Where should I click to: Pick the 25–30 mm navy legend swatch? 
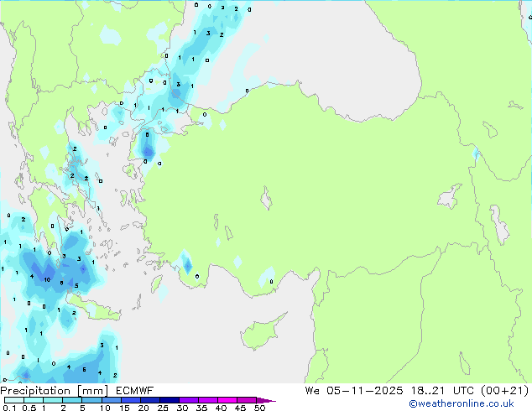(170, 400)
